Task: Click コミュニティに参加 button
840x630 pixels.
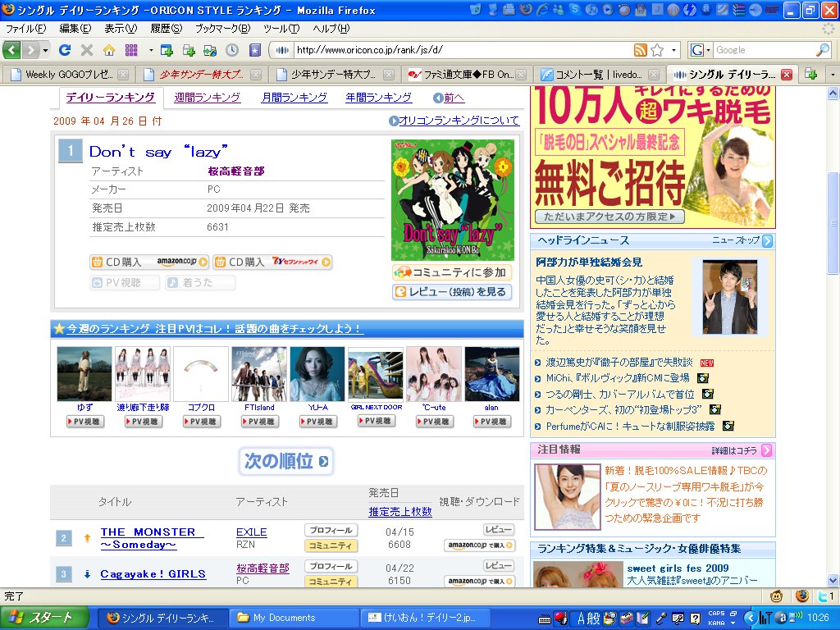Action: [x=452, y=272]
